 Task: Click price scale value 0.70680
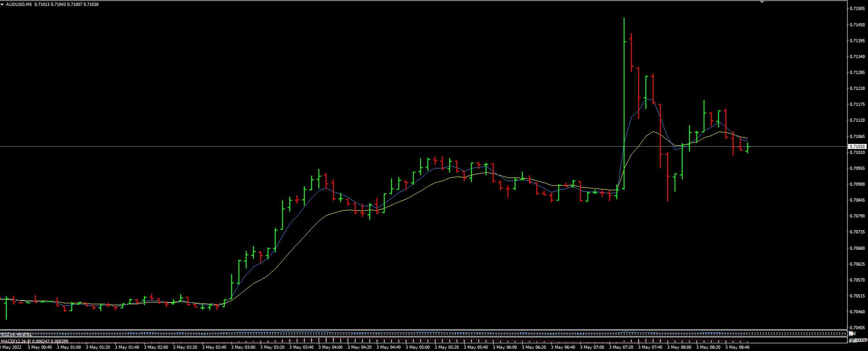point(857,248)
